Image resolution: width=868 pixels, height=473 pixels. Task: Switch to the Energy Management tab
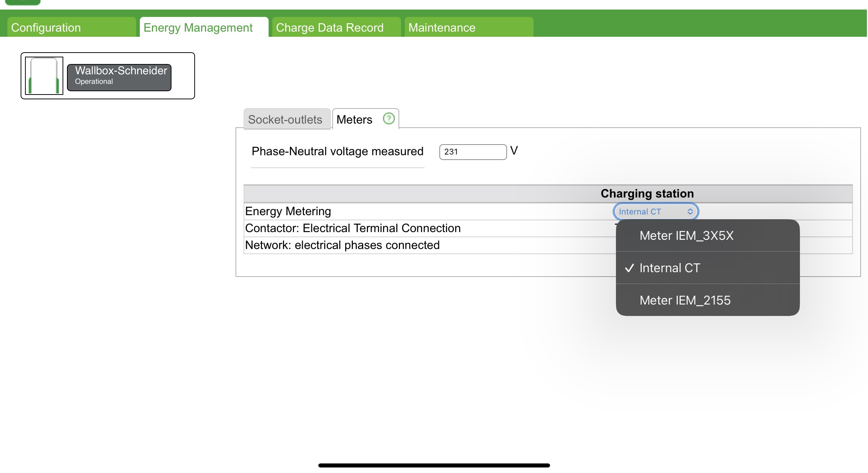(x=204, y=28)
